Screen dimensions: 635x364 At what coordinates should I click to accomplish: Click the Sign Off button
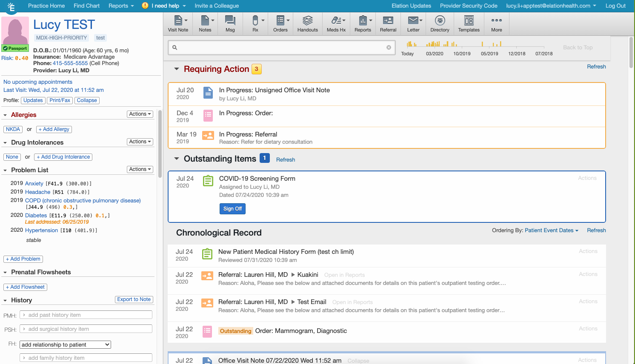(232, 209)
